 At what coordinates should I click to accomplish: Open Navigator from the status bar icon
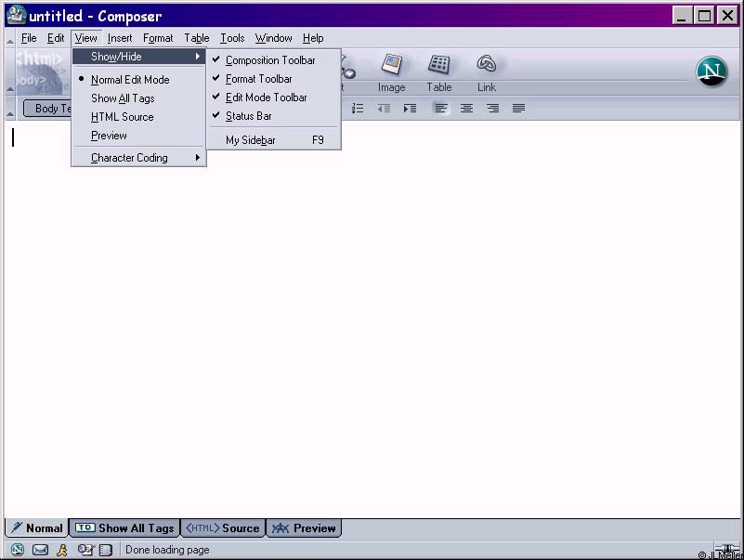point(18,550)
